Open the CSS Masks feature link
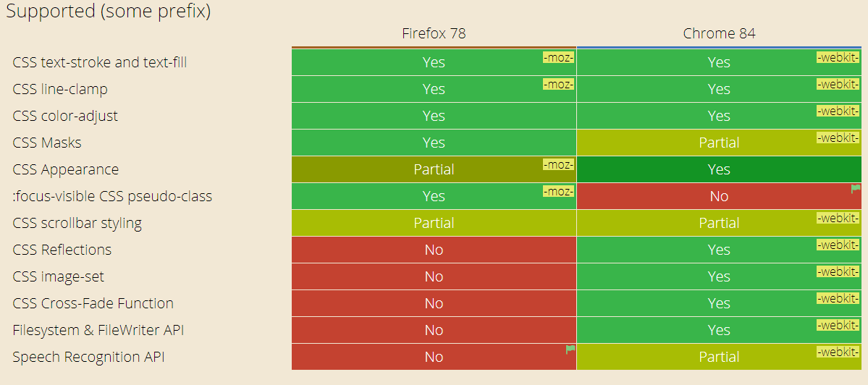This screenshot has height=385, width=868. [47, 143]
